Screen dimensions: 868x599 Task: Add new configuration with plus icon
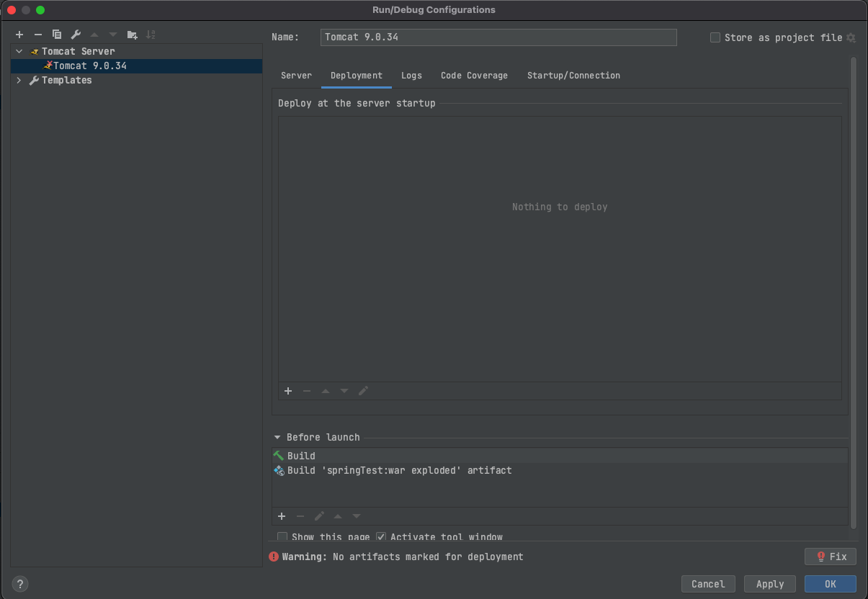(x=19, y=35)
